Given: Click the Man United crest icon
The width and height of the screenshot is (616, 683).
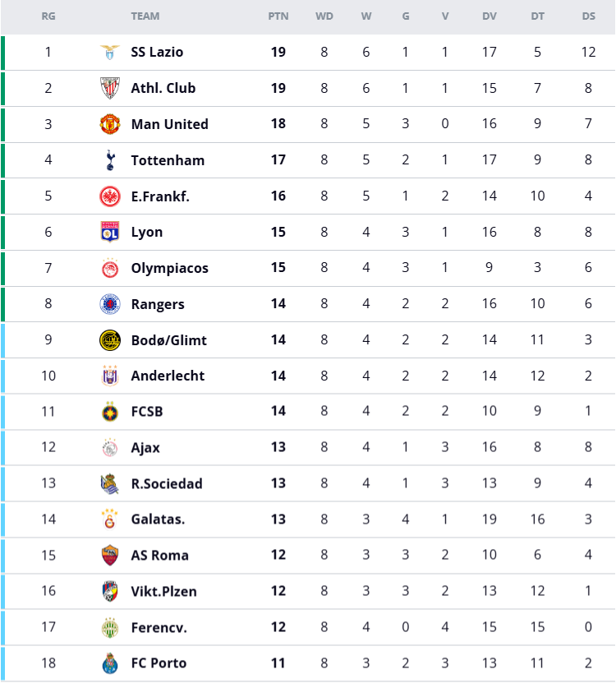Looking at the screenshot, I should [109, 124].
